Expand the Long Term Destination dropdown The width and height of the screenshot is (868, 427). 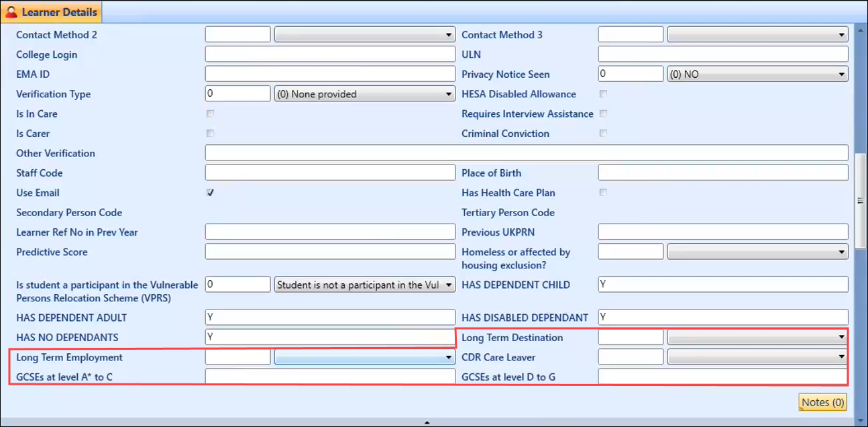click(x=758, y=337)
